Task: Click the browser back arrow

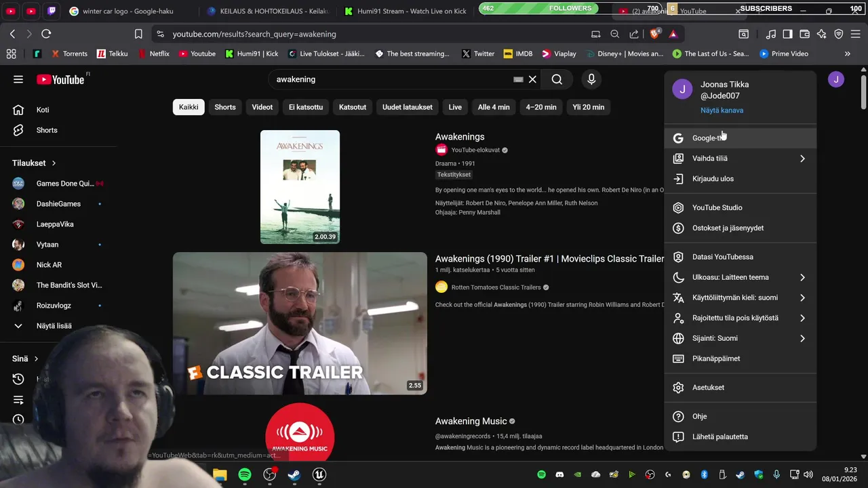Action: pyautogui.click(x=12, y=34)
